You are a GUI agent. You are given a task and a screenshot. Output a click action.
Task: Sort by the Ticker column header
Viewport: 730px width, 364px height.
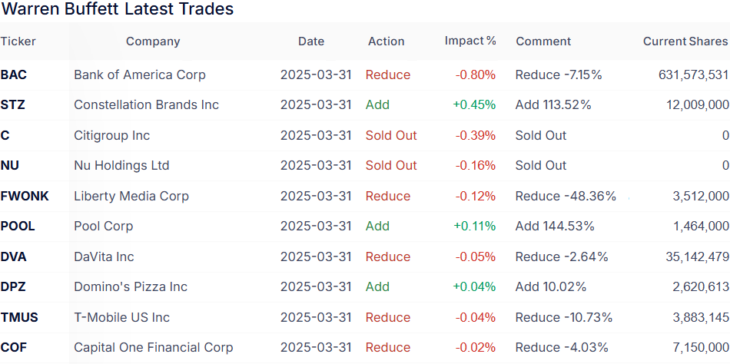(18, 41)
